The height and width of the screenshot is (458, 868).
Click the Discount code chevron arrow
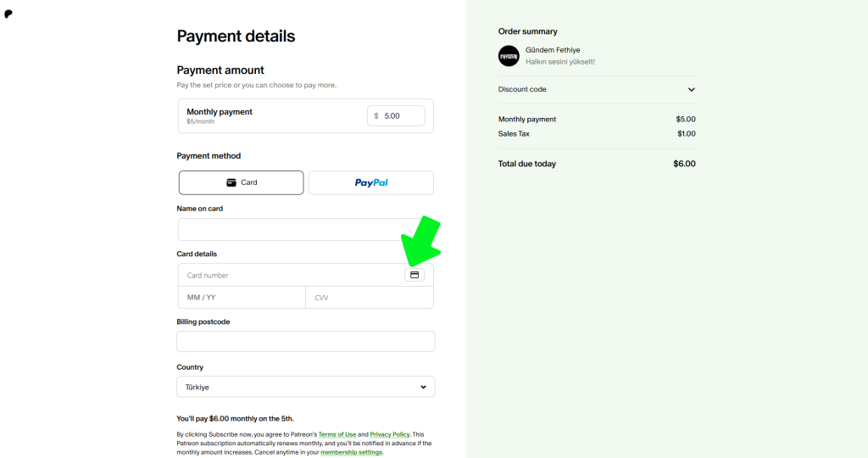click(x=691, y=90)
